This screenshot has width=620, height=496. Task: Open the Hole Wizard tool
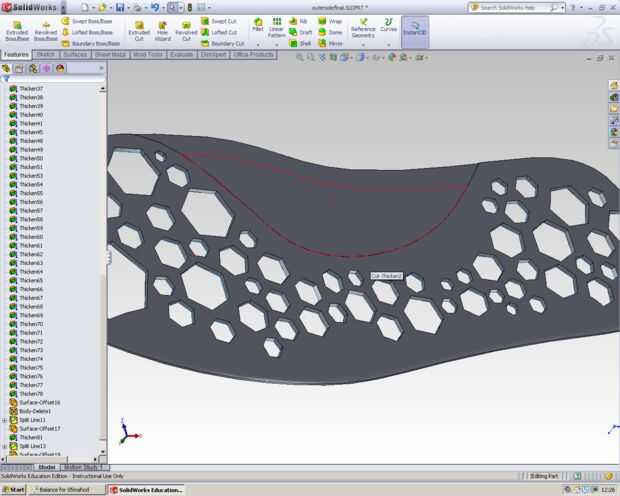(162, 27)
